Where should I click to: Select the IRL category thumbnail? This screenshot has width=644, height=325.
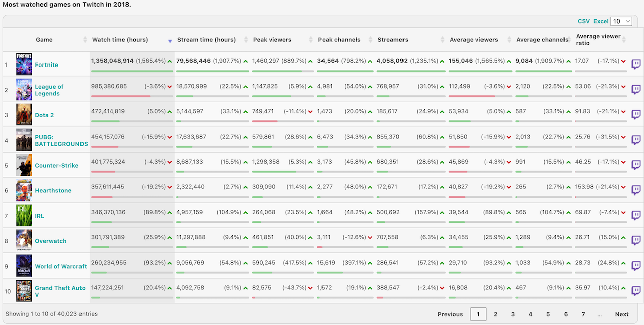pos(24,216)
